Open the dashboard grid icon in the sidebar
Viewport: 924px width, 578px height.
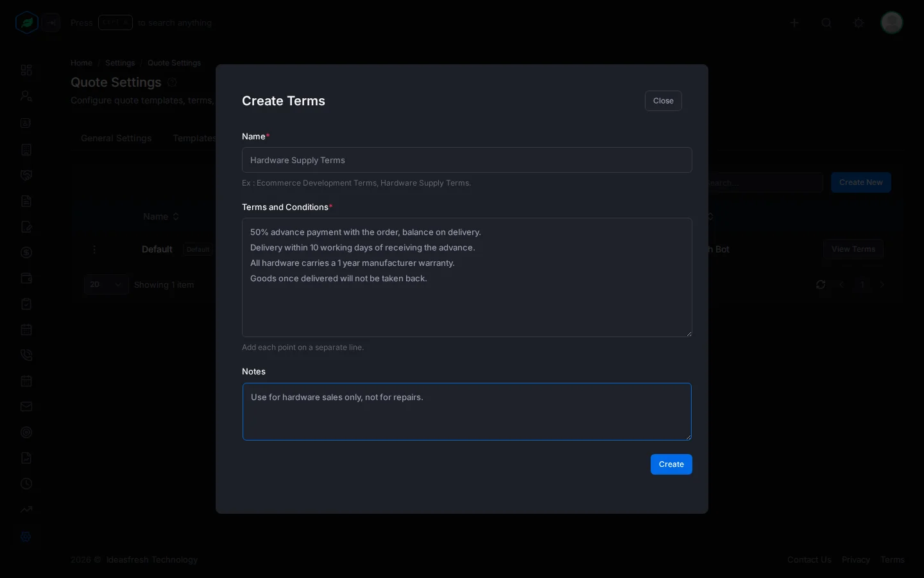(26, 70)
